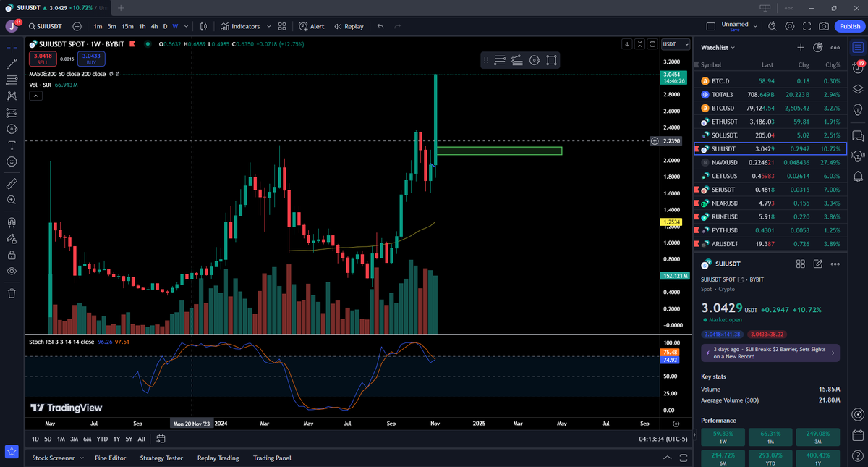Open the SUI news headline arrow
Viewport: 868px width, 467px height.
[x=832, y=353]
